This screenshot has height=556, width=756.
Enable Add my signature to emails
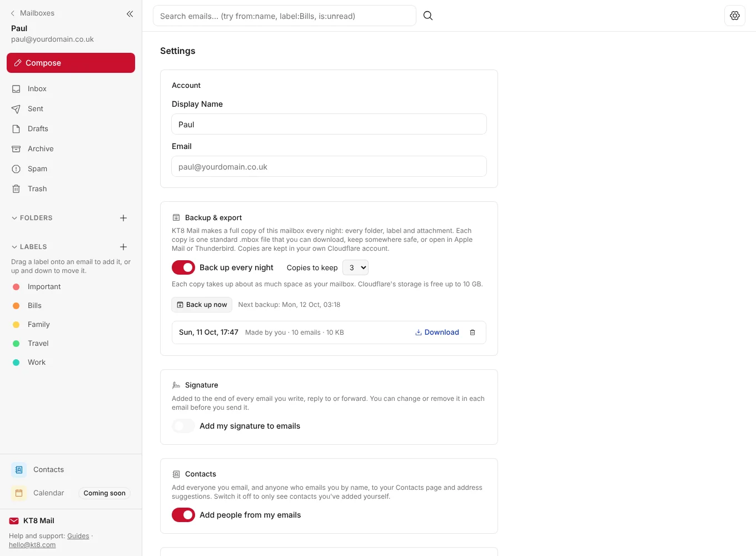click(x=183, y=426)
